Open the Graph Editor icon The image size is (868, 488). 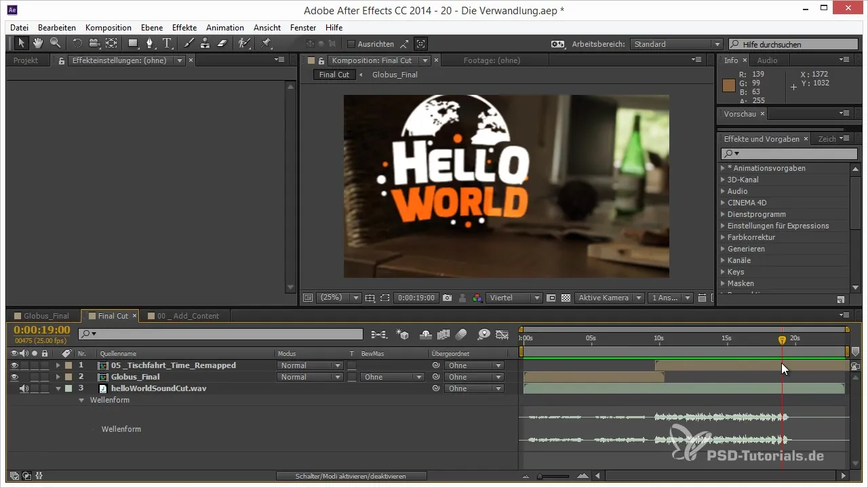click(x=502, y=334)
